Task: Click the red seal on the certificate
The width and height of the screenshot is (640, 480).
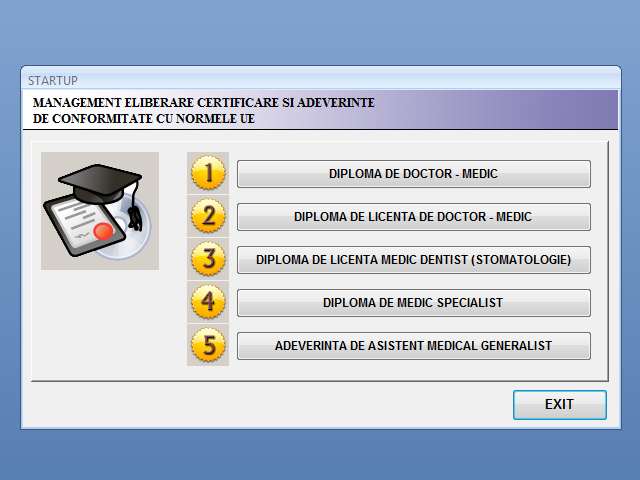Action: coord(103,232)
